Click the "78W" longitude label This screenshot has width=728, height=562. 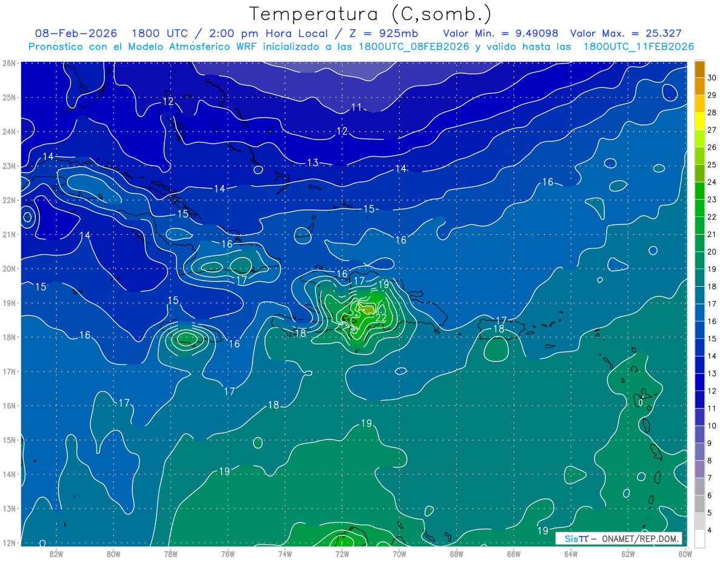point(170,554)
